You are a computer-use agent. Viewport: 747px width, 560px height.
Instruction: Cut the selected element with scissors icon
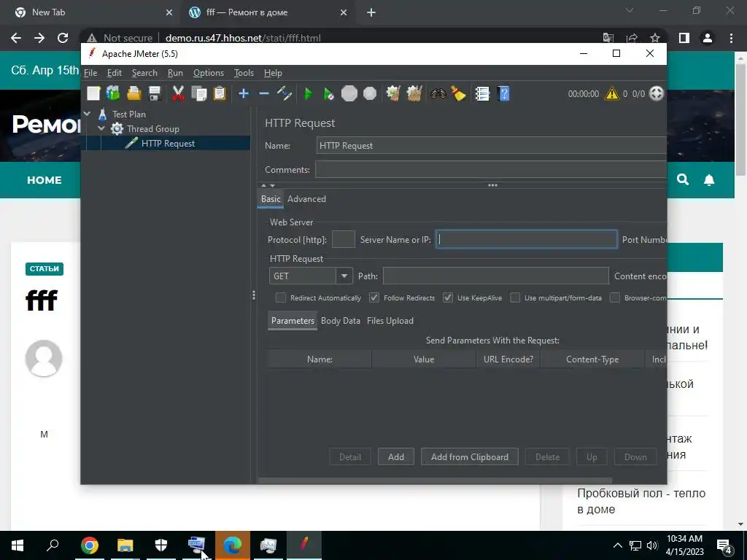(x=178, y=94)
